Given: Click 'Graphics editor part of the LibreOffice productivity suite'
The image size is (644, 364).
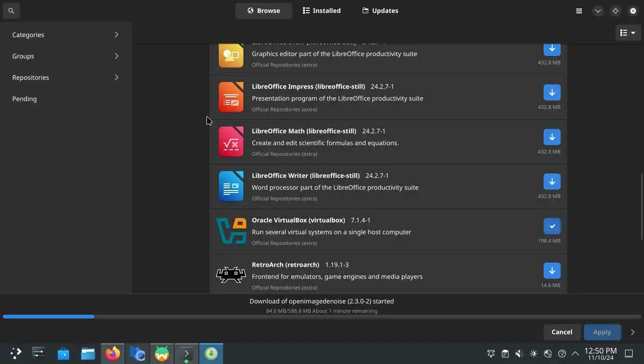Looking at the screenshot, I should (x=334, y=54).
